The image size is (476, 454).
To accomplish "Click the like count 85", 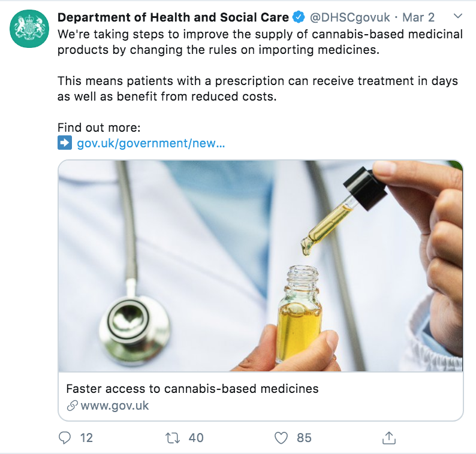I will point(304,438).
